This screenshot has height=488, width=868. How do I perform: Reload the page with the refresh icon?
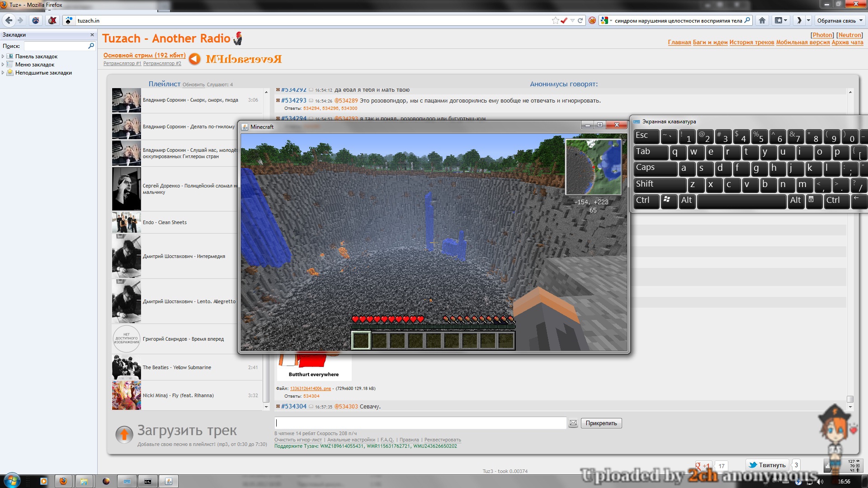pyautogui.click(x=580, y=20)
